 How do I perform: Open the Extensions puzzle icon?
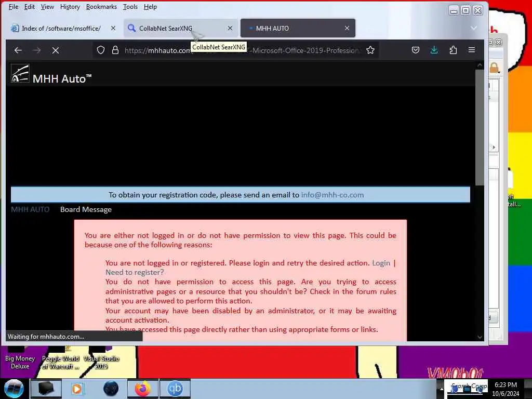tap(453, 50)
